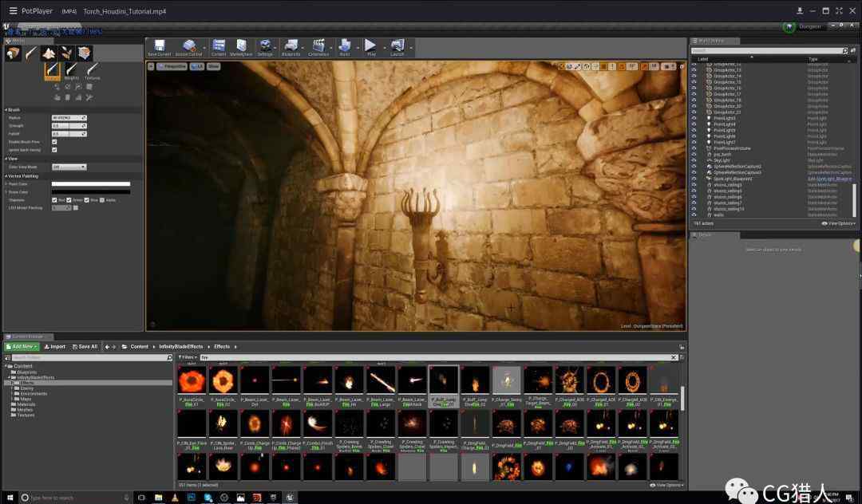Click the Add New button
The image size is (862, 504).
pyautogui.click(x=22, y=347)
